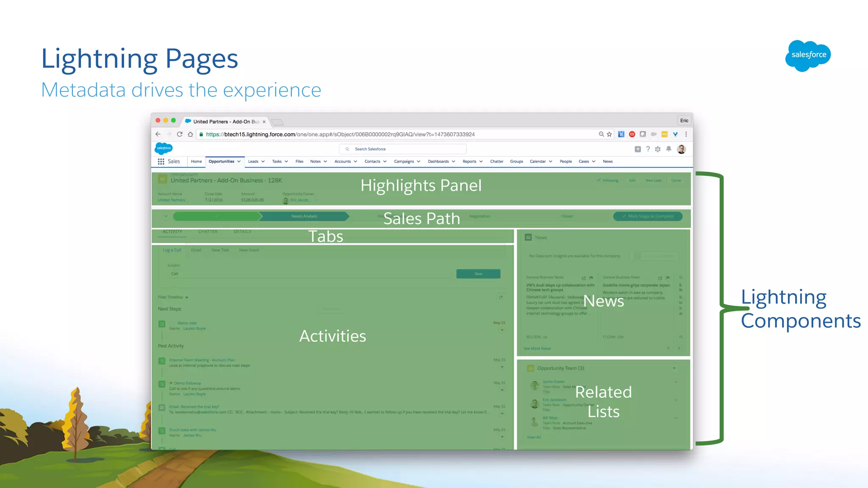Open the Chatter nav tab

[497, 161]
